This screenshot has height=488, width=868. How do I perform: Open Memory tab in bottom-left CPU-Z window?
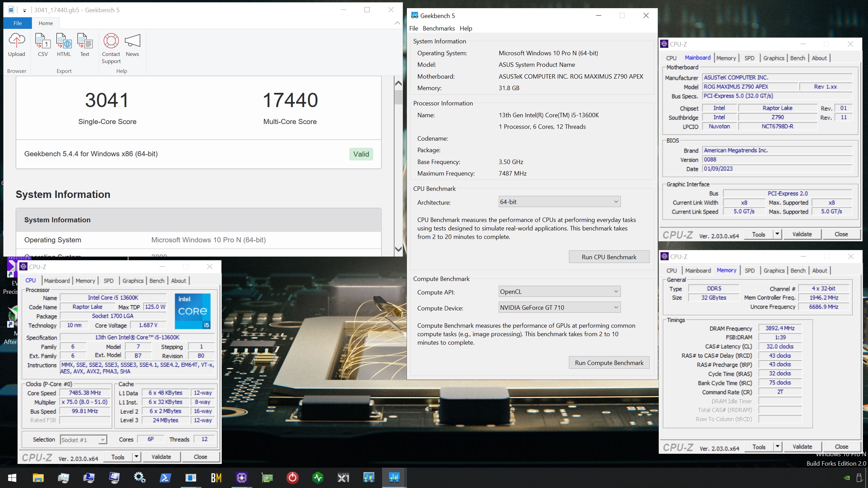point(85,281)
